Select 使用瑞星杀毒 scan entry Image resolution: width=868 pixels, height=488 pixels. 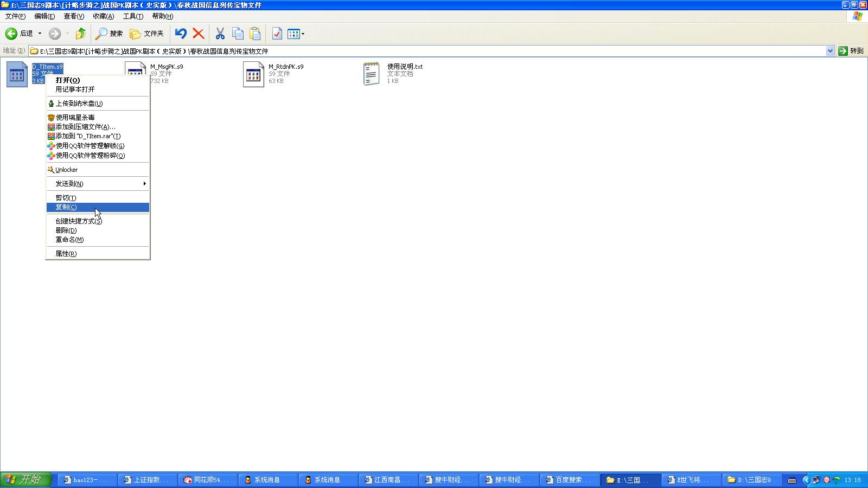[x=98, y=118]
